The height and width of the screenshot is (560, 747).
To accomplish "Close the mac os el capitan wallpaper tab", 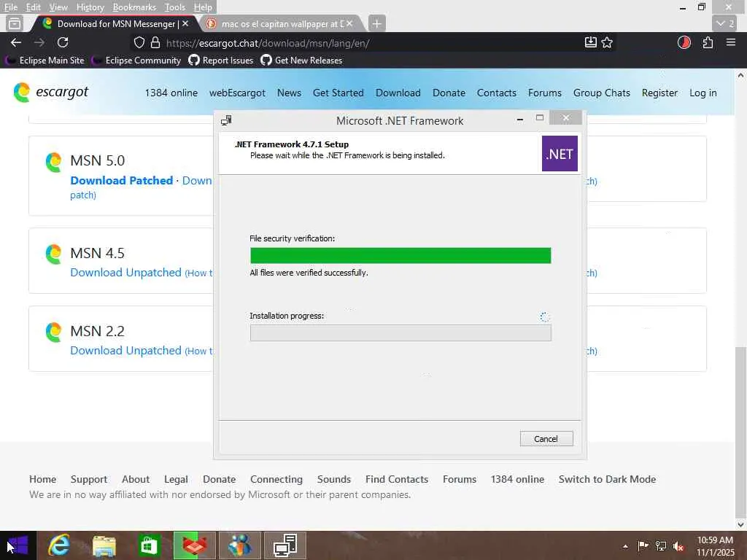I will coord(349,23).
